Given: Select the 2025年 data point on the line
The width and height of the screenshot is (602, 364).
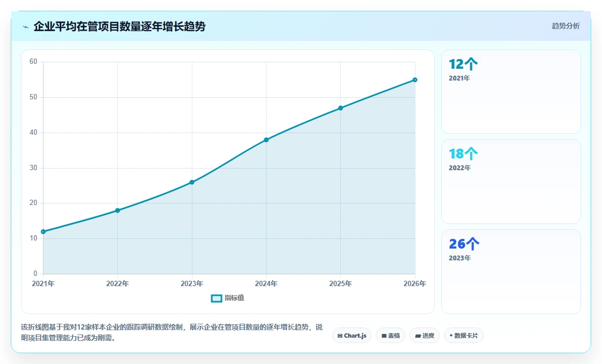Looking at the screenshot, I should 341,108.
